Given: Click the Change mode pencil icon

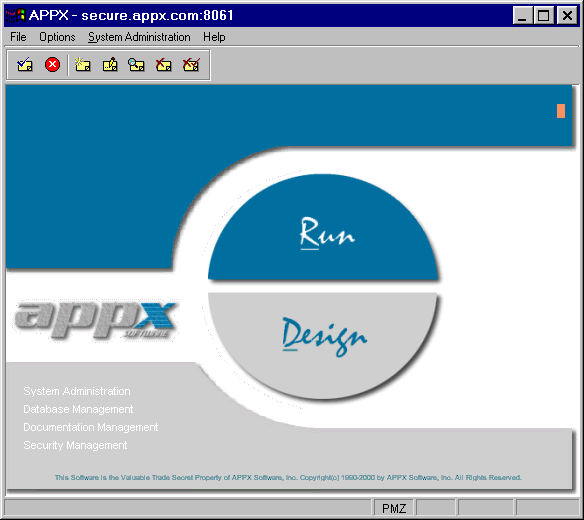Looking at the screenshot, I should pyautogui.click(x=110, y=65).
